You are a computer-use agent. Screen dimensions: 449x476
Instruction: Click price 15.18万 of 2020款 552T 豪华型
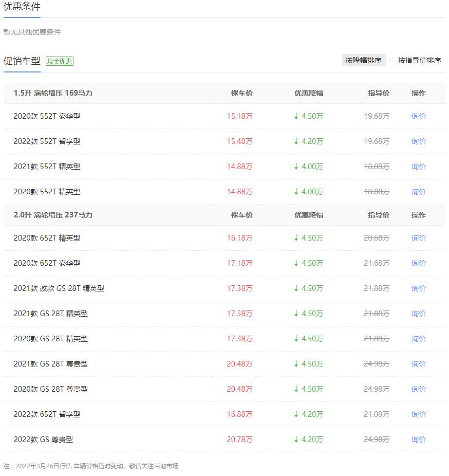[240, 116]
